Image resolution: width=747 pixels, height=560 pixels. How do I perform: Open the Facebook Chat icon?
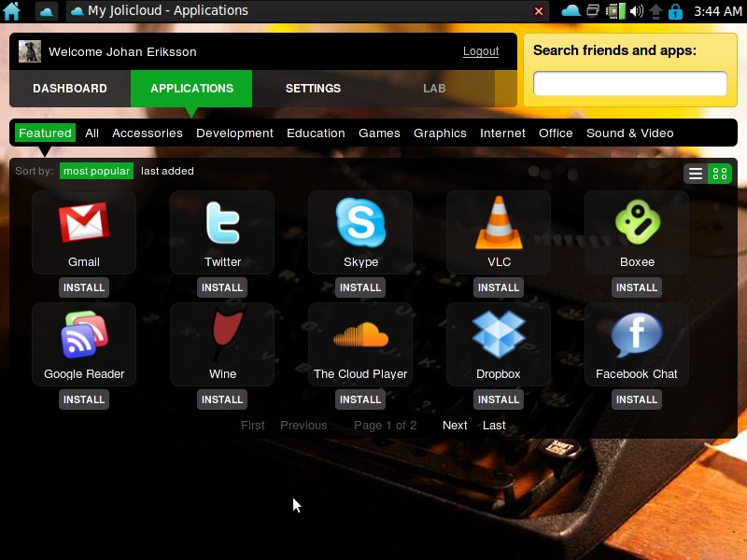pyautogui.click(x=637, y=334)
